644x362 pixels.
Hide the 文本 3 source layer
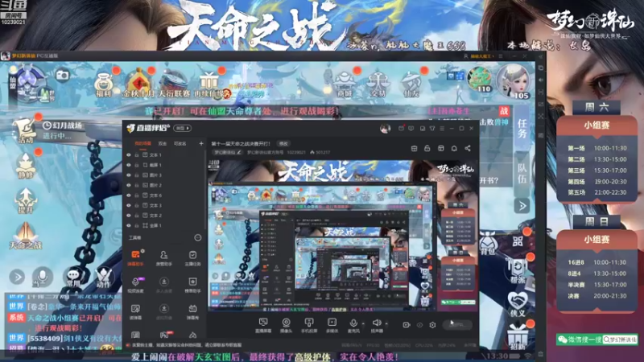coord(129,205)
